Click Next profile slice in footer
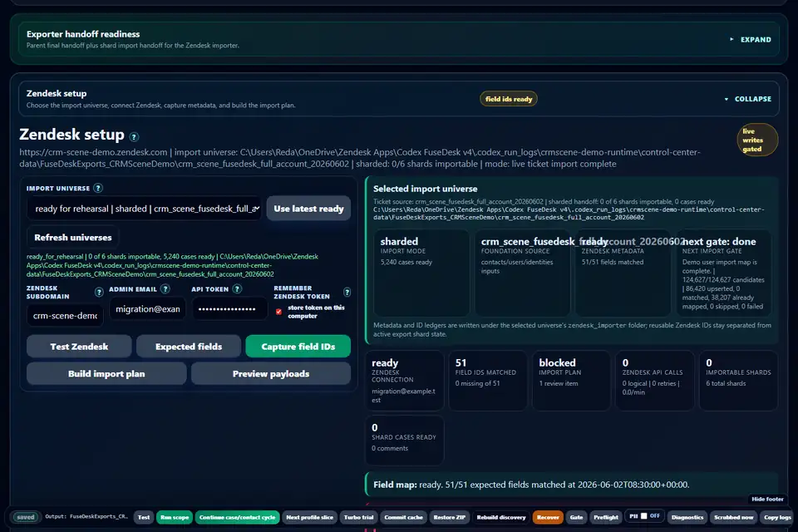 point(309,517)
